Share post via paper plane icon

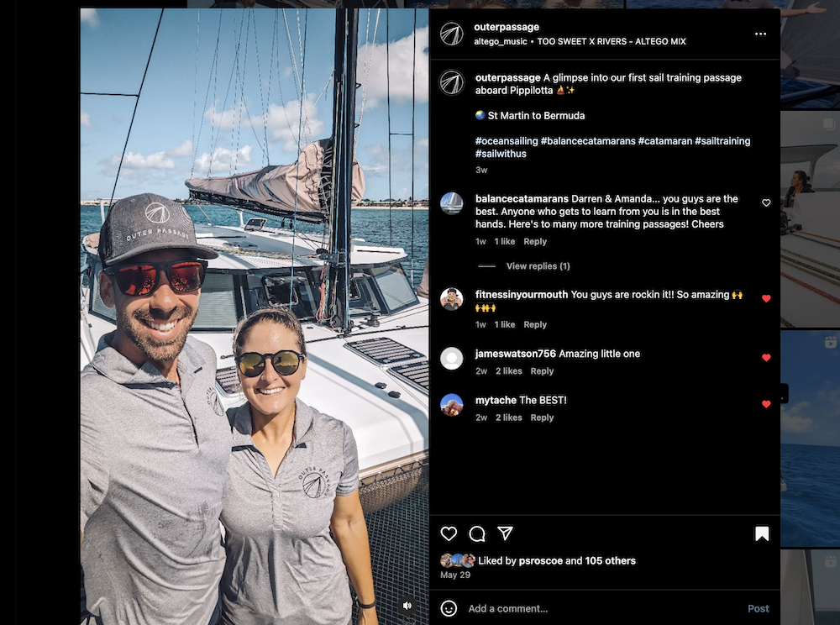(x=505, y=534)
